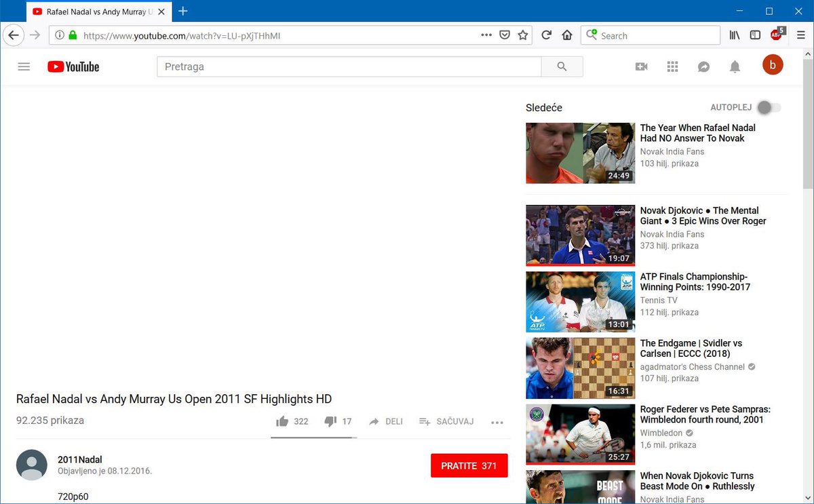Click the 'Sledeće' up next heading
The image size is (814, 504).
coord(544,107)
